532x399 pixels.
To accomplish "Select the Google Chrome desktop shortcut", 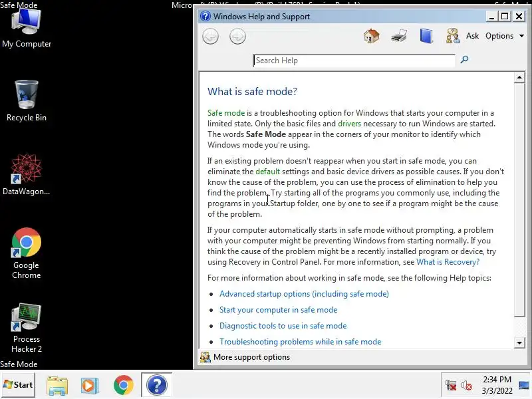I will [27, 253].
